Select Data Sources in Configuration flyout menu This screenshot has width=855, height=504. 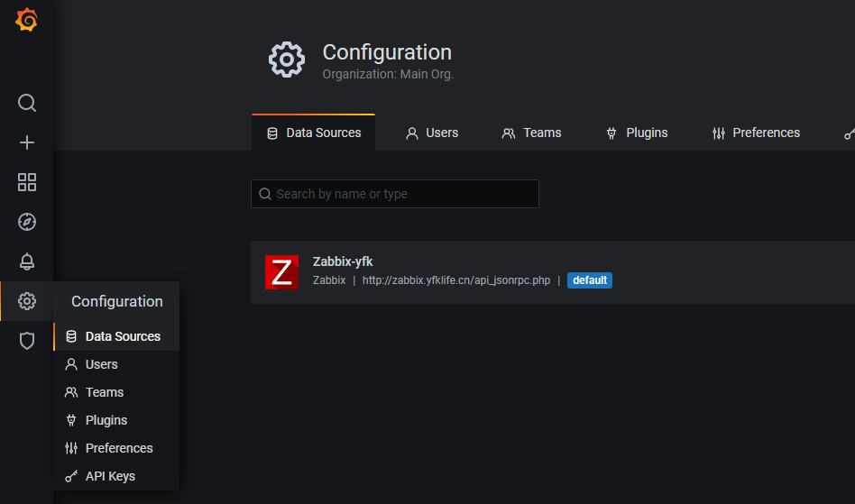[116, 336]
